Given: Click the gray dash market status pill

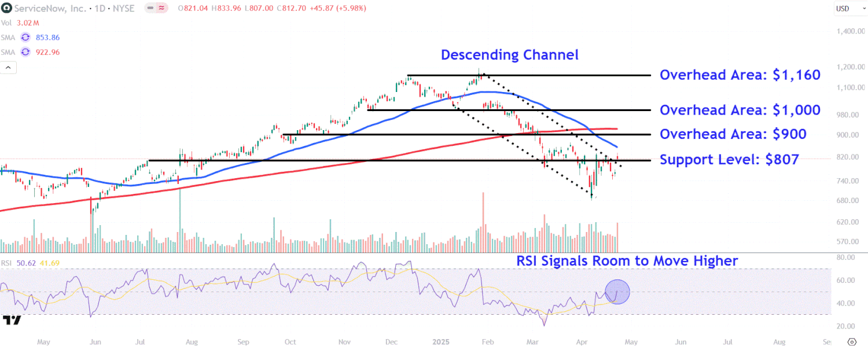Looking at the screenshot, I should (x=150, y=8).
